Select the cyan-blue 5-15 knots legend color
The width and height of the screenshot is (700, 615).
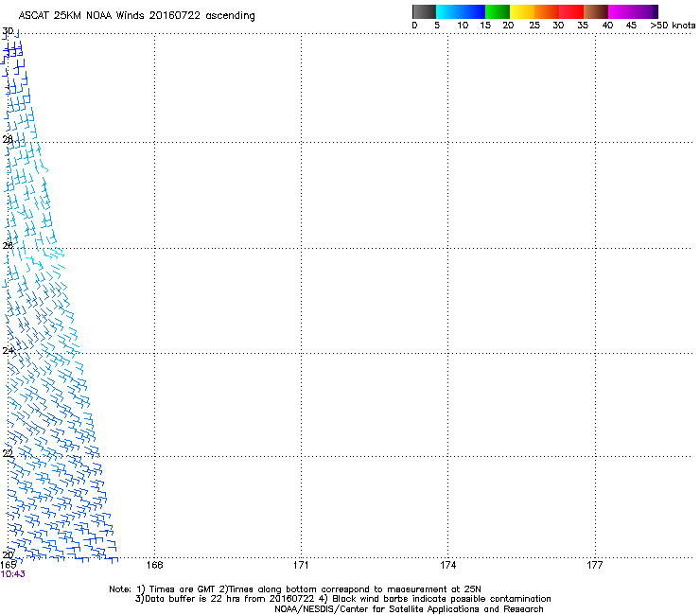461,11
